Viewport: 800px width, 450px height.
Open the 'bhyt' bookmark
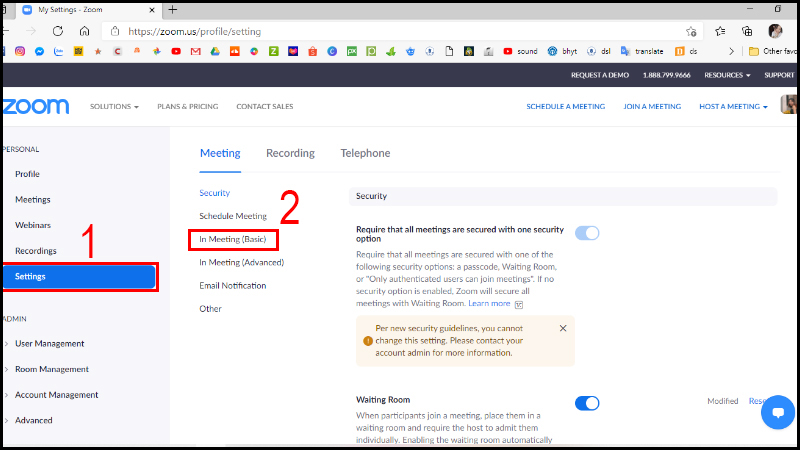562,51
